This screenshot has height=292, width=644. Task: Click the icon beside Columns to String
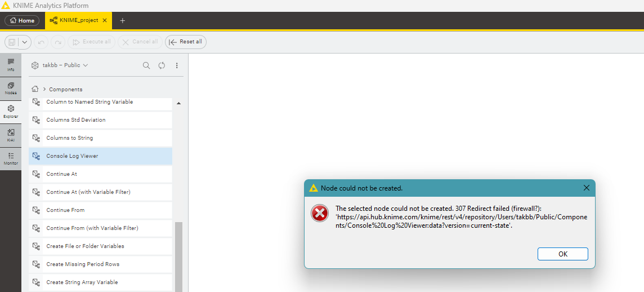(x=36, y=138)
